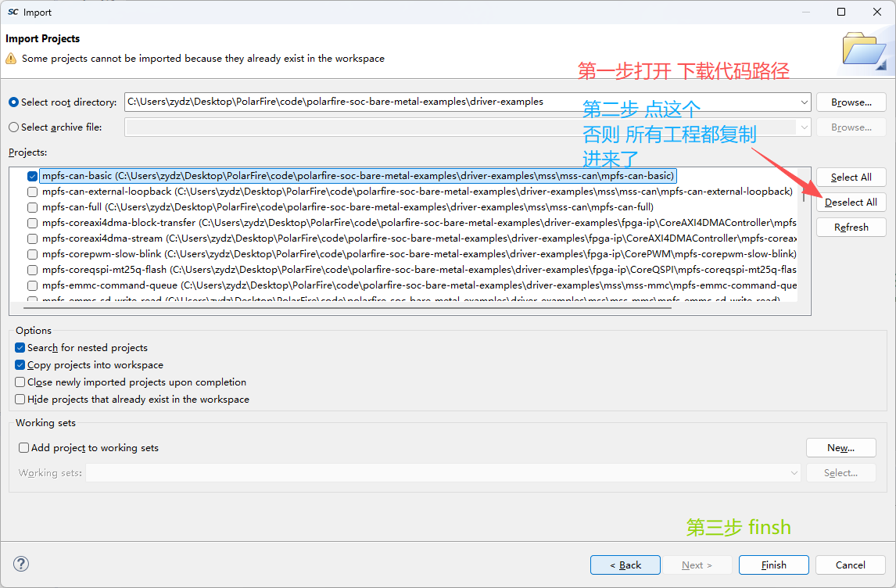896x588 pixels.
Task: Click the vertical scrollbar in Projects list
Action: tap(804, 195)
